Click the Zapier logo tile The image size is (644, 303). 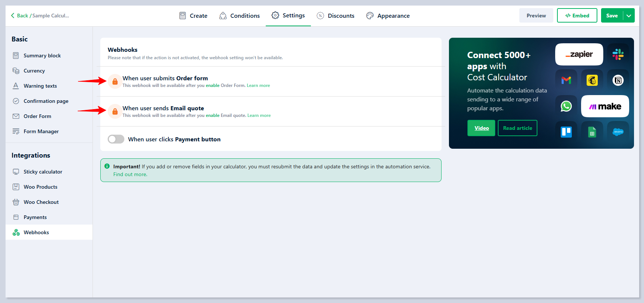[x=579, y=54]
